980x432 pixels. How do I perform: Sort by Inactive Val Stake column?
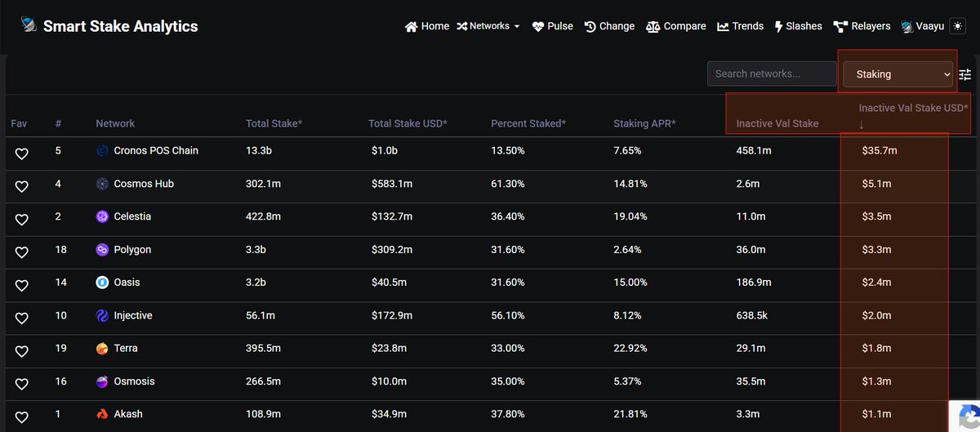(x=777, y=123)
